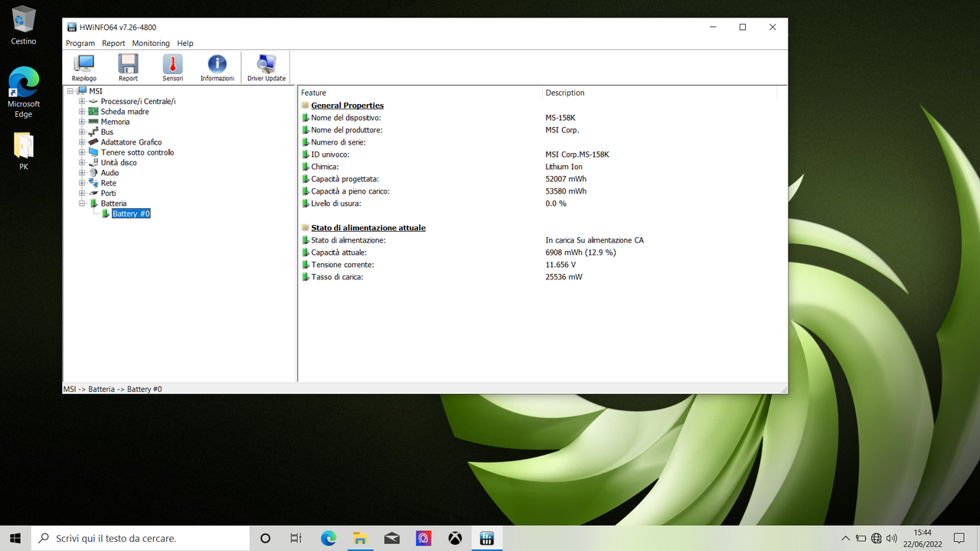Open the Mail app in the taskbar
980x551 pixels.
point(391,538)
